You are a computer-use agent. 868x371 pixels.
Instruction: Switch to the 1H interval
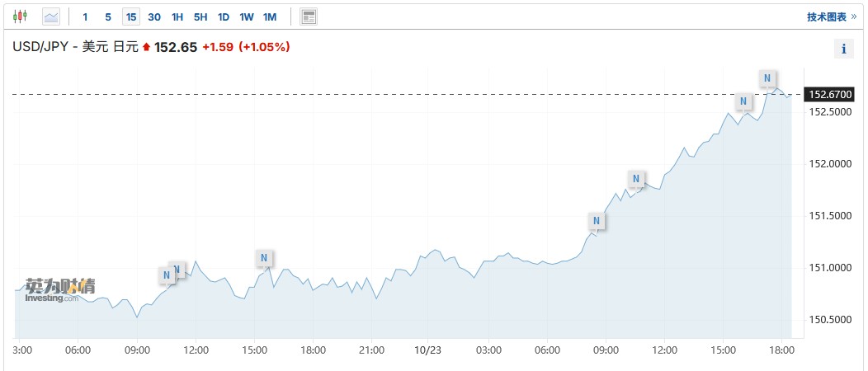tap(177, 16)
